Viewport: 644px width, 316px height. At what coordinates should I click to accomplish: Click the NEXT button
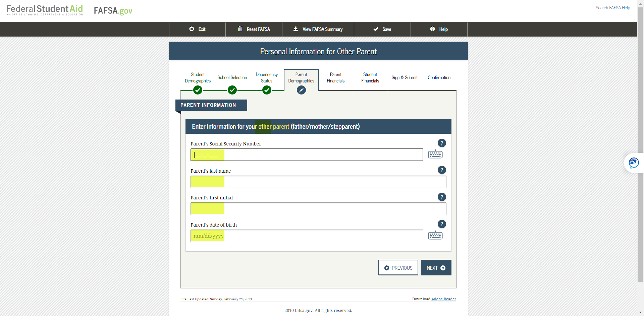[x=436, y=267]
